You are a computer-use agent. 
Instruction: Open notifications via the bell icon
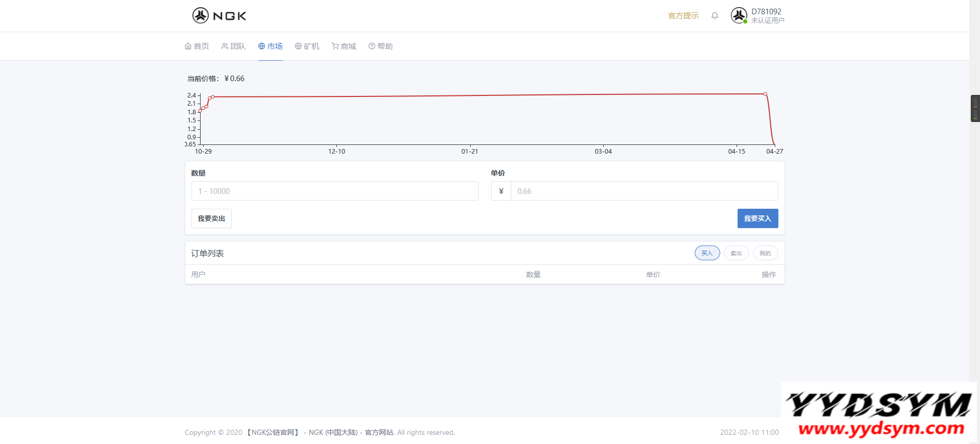715,16
